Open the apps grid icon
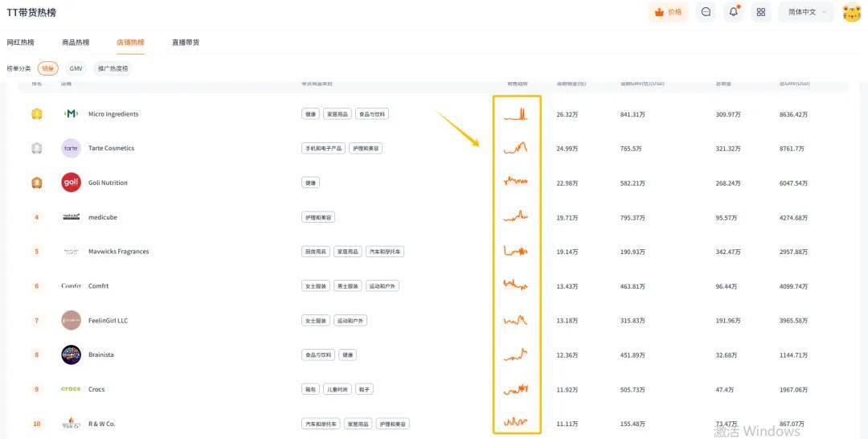Image resolution: width=868 pixels, height=439 pixels. pyautogui.click(x=761, y=12)
